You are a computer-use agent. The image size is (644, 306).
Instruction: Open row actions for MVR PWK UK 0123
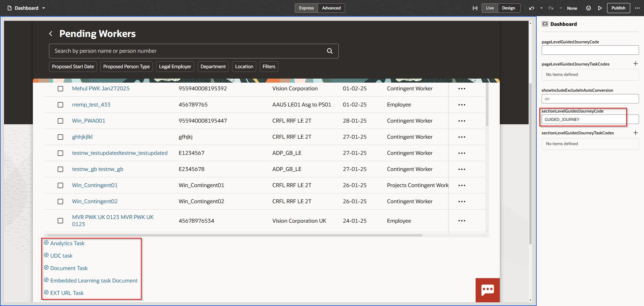coord(462,221)
